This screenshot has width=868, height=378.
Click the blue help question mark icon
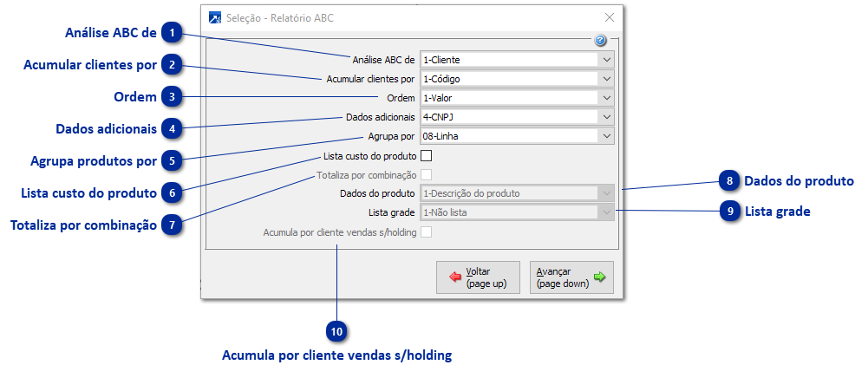click(601, 41)
